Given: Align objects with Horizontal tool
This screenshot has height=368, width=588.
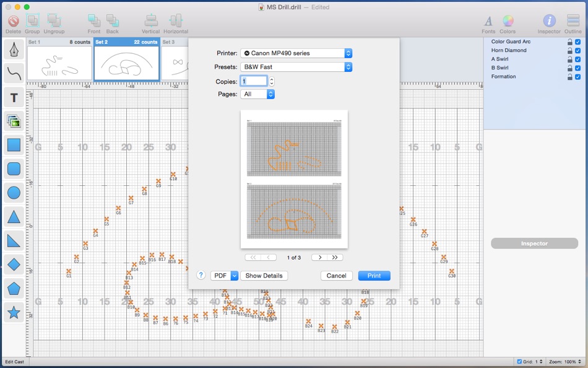Looking at the screenshot, I should click(176, 20).
